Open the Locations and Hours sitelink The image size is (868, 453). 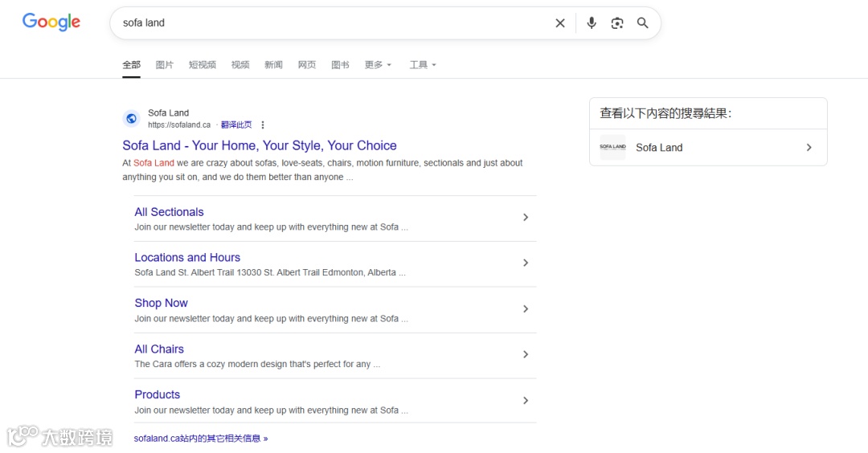(187, 257)
